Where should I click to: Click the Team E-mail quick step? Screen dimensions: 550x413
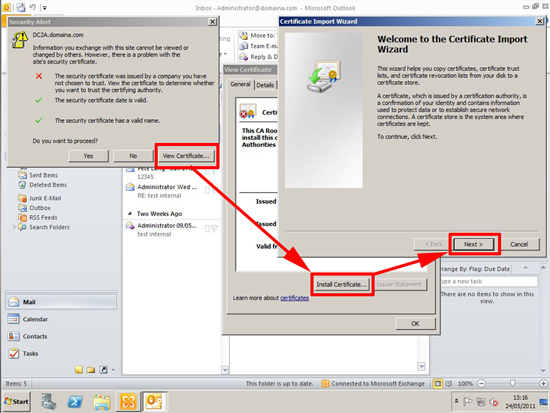(258, 46)
